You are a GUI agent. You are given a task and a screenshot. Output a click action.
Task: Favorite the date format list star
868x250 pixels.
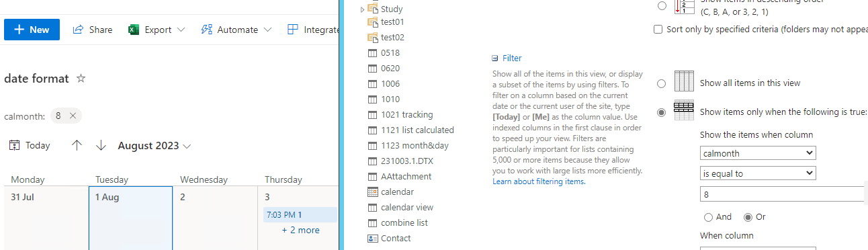click(x=81, y=79)
